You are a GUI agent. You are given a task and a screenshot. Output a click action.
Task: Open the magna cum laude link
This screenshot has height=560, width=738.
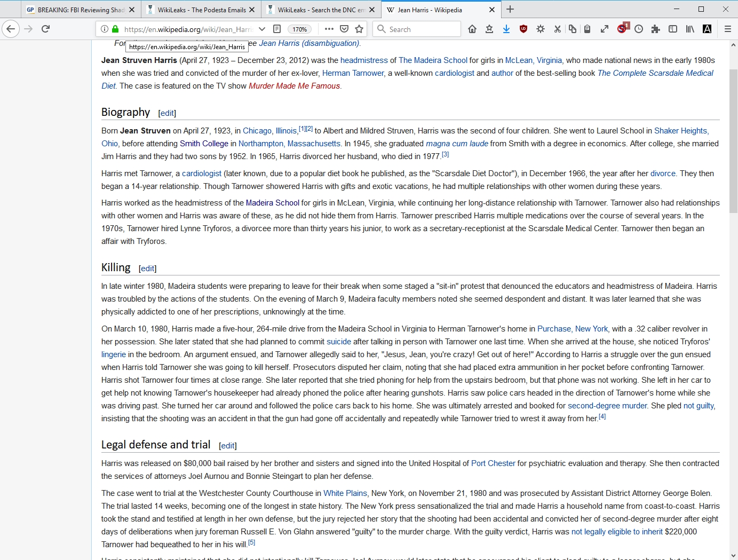(x=457, y=144)
